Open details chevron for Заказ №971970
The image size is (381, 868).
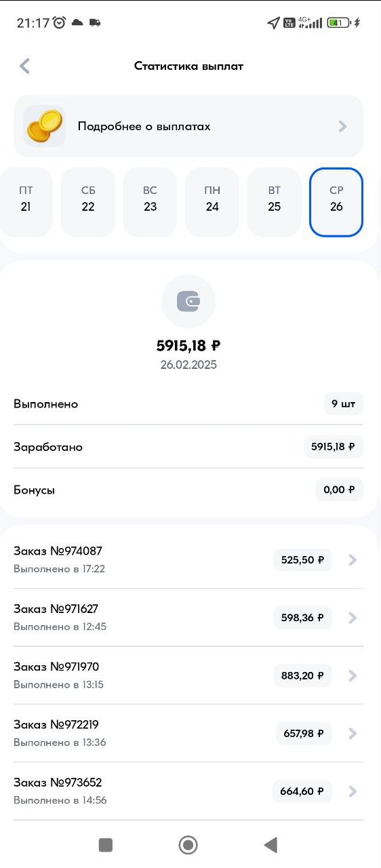[x=353, y=675]
